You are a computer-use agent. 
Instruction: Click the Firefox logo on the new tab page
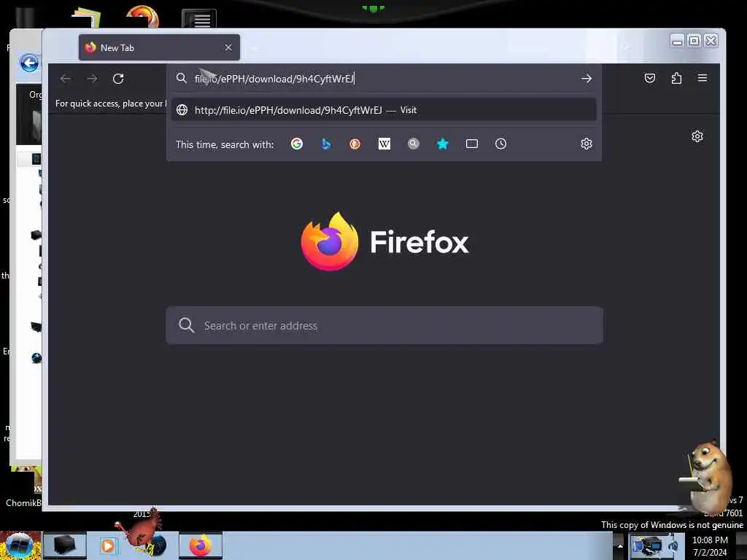pyautogui.click(x=330, y=241)
